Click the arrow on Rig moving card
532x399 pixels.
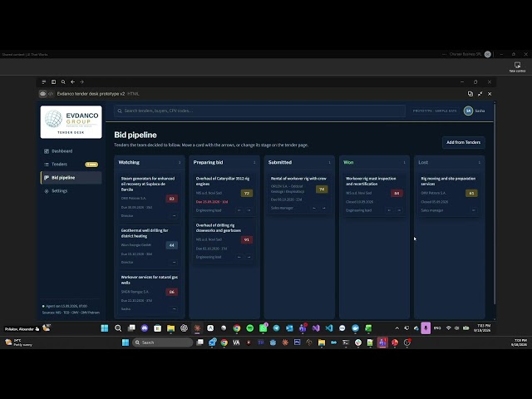(x=474, y=210)
